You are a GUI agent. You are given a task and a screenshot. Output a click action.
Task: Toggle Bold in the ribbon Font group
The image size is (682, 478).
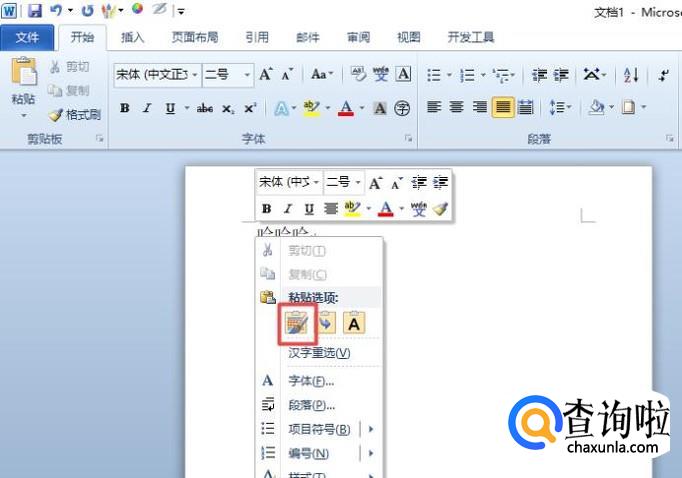[125, 108]
